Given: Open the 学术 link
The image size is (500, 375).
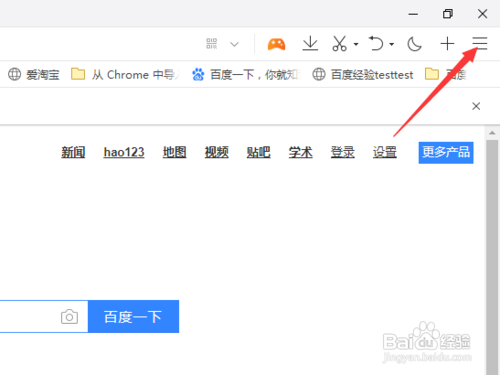Looking at the screenshot, I should pyautogui.click(x=300, y=152).
